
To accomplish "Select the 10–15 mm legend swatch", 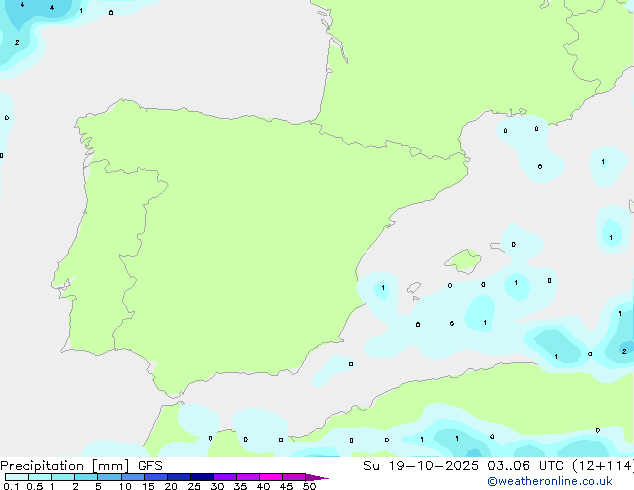I will tap(132, 477).
